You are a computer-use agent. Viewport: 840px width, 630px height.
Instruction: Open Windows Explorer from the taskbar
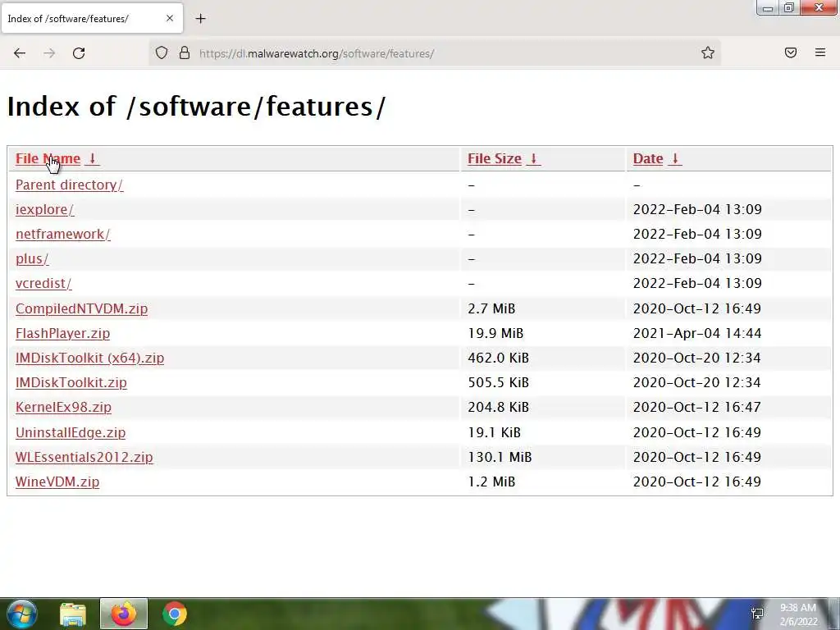[73, 615]
